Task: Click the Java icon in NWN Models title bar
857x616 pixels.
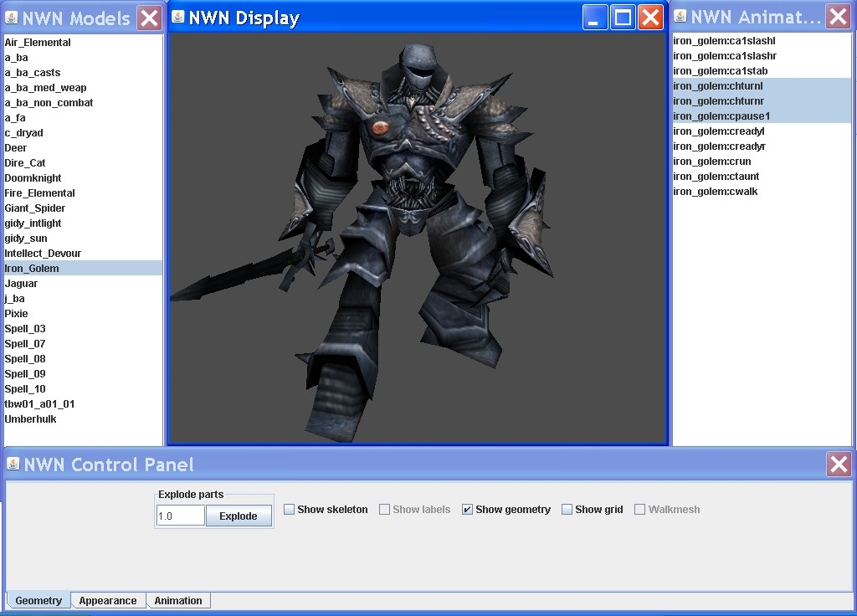Action: (12, 18)
